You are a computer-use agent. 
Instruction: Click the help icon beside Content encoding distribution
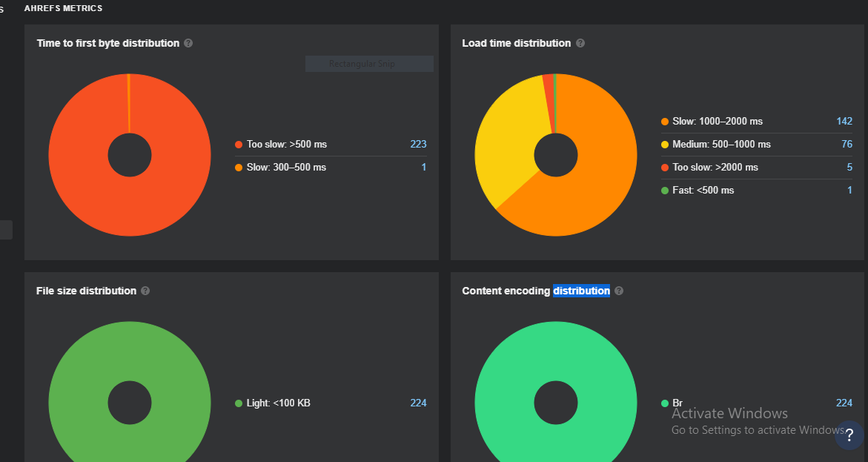pyautogui.click(x=619, y=291)
